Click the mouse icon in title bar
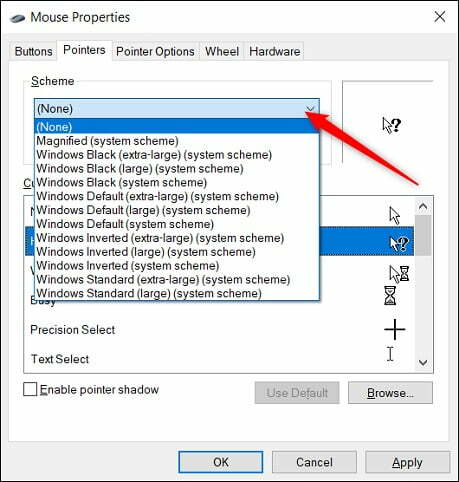 click(x=18, y=18)
